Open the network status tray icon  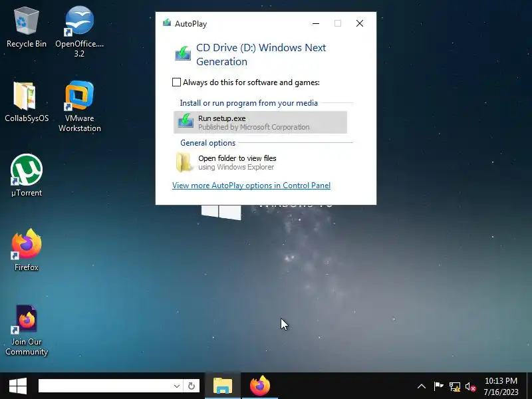coord(455,386)
